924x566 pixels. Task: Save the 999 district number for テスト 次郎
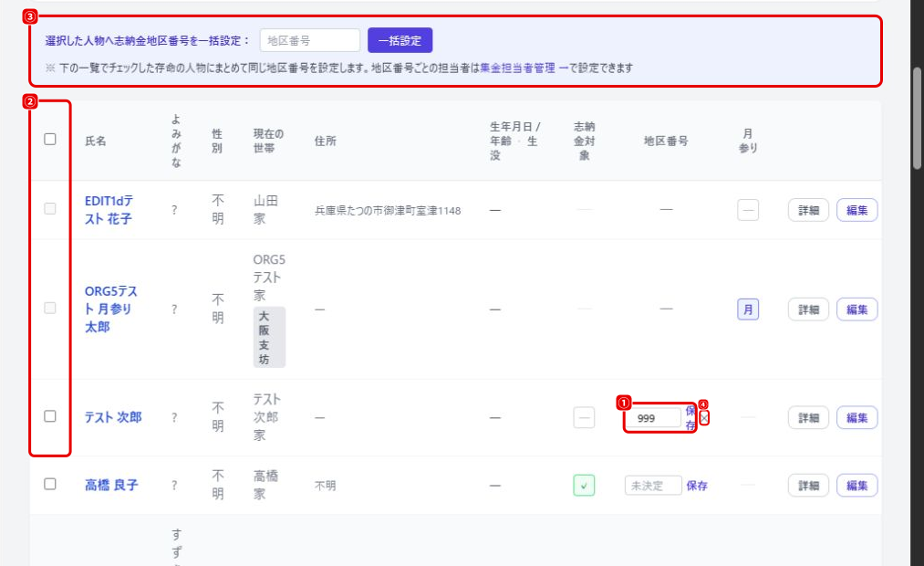(690, 418)
